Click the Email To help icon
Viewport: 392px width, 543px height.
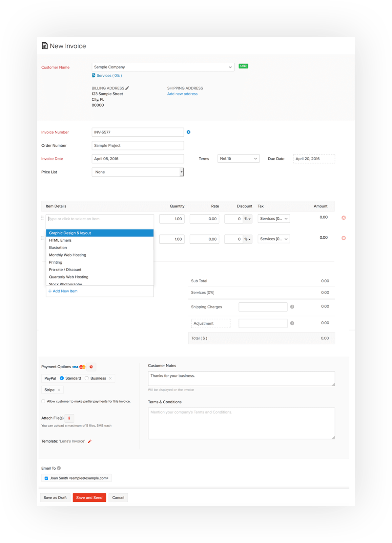click(x=59, y=468)
